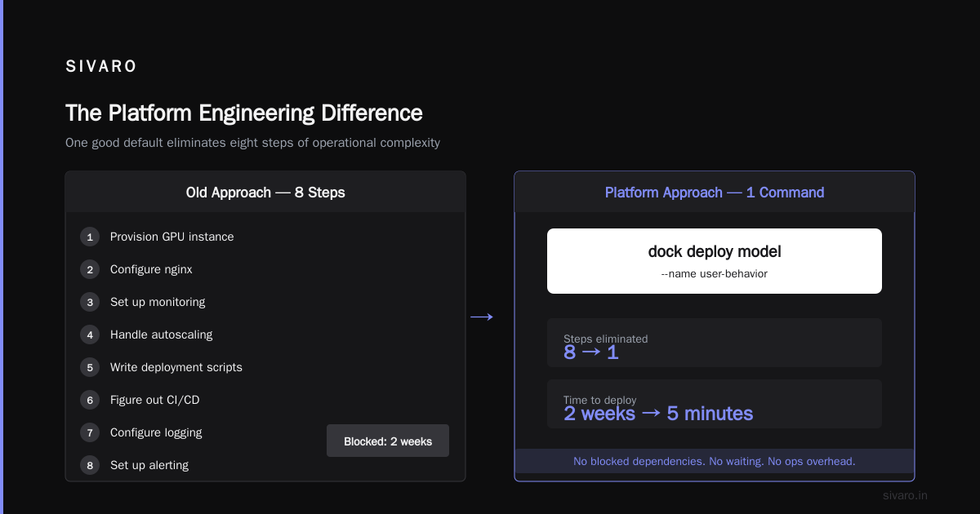Select "Handle autoscaling" step text
The width and height of the screenshot is (980, 514).
tap(162, 335)
